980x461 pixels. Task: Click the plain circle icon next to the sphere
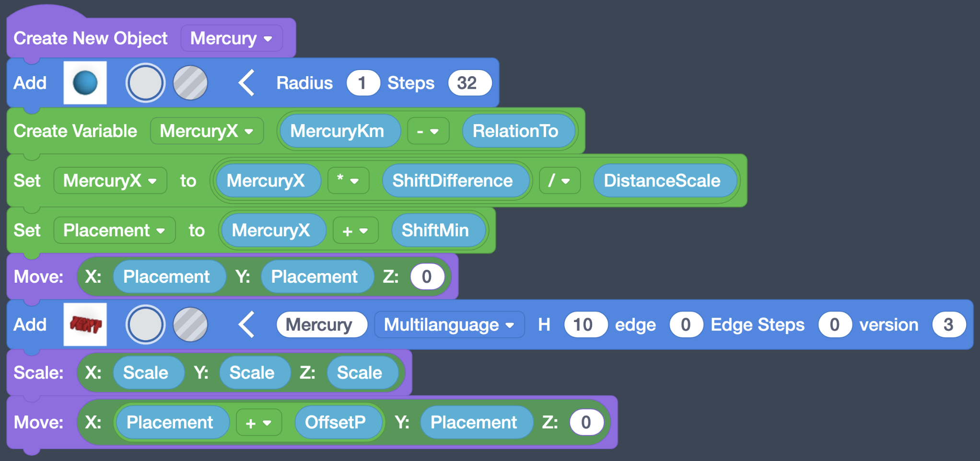(x=145, y=82)
